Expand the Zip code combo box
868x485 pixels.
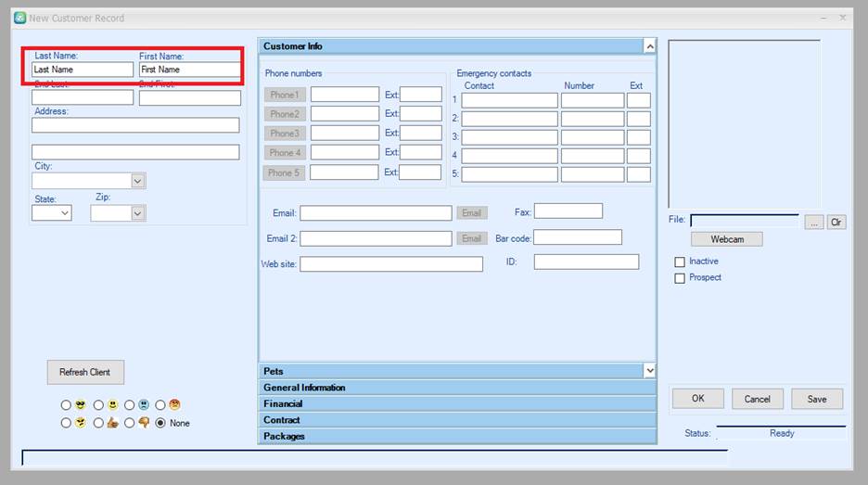[138, 213]
